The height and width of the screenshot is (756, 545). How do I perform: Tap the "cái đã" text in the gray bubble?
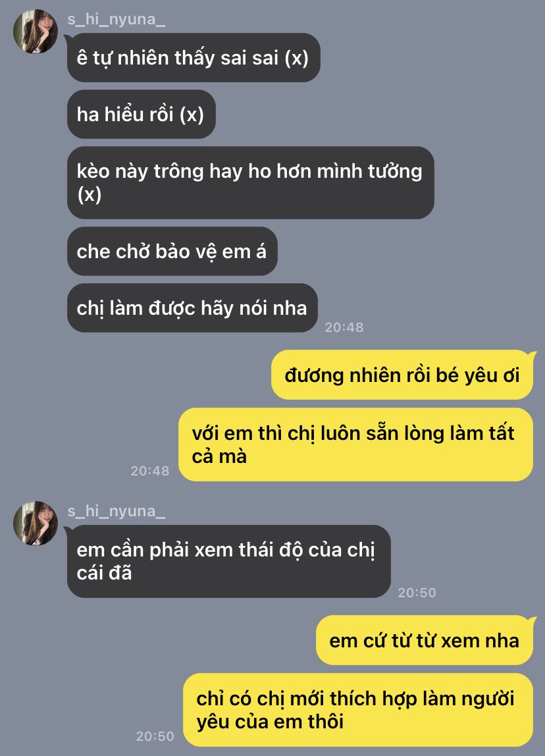pos(104,573)
